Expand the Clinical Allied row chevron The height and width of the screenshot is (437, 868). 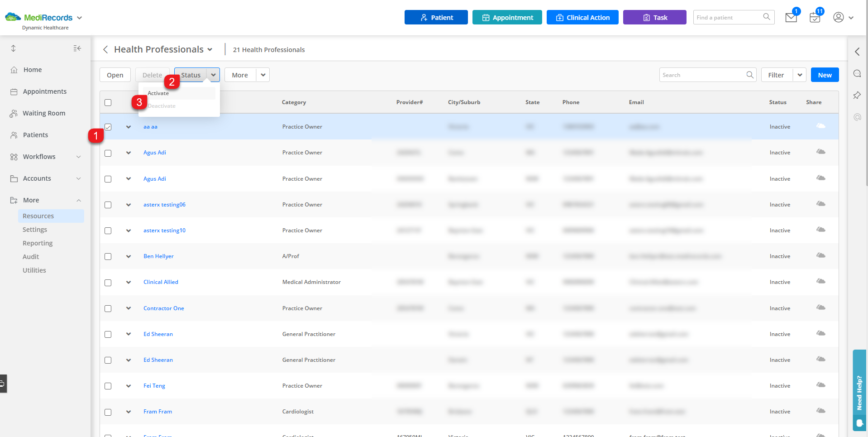coord(129,282)
